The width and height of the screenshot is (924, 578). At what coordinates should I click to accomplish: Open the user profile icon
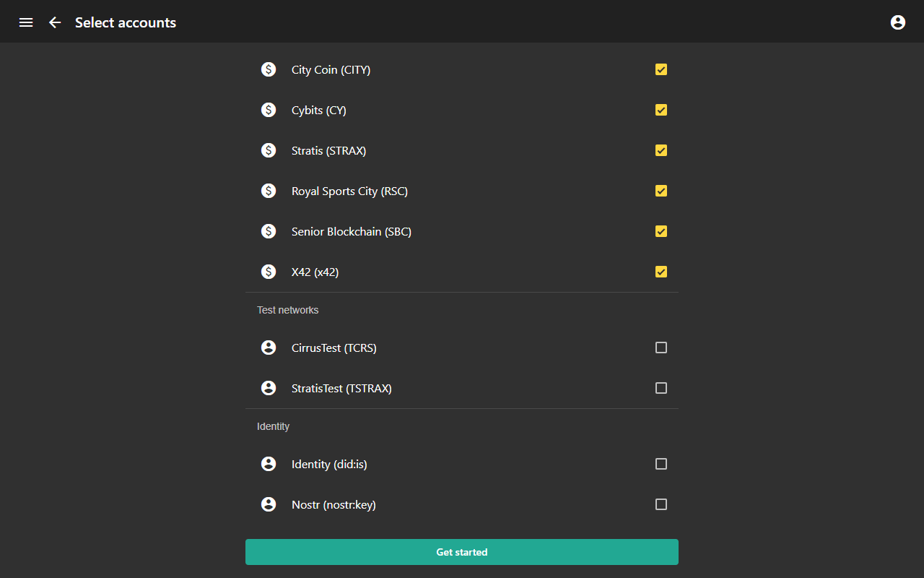(898, 22)
